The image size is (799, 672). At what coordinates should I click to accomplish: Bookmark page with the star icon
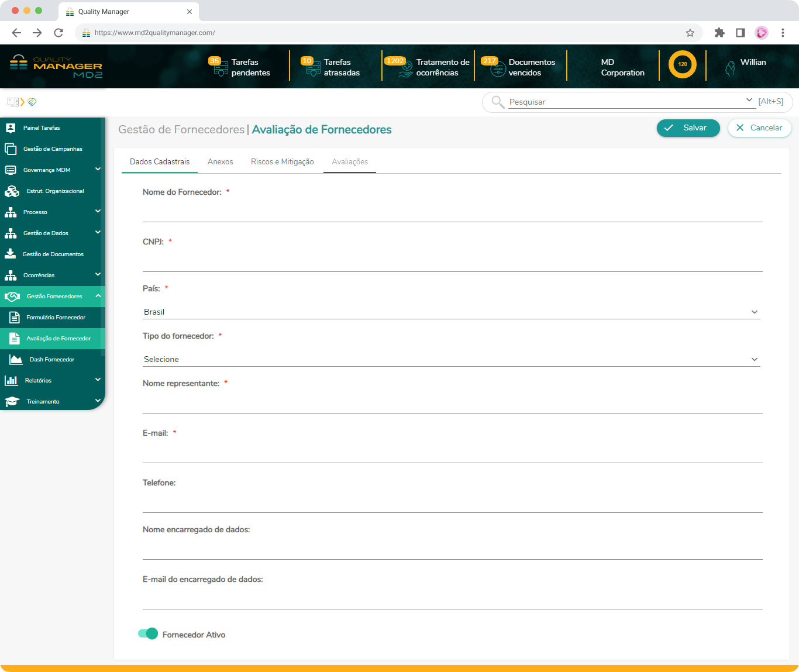690,33
